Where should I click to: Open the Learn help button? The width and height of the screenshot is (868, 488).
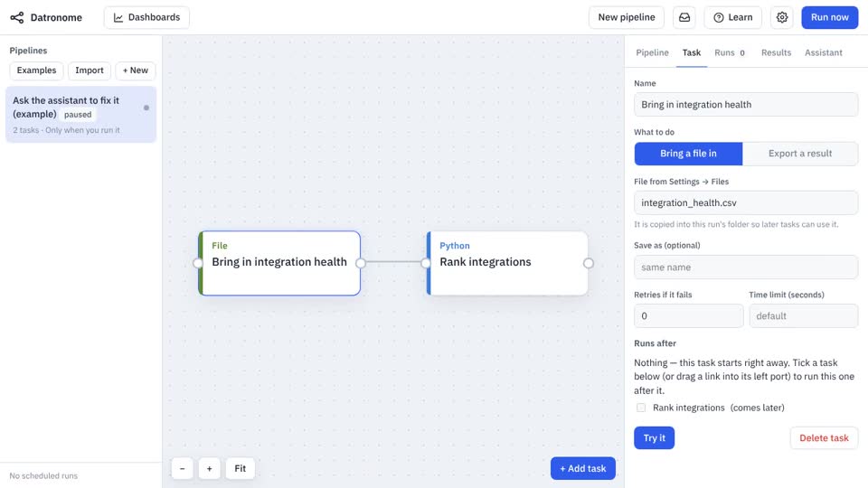click(733, 17)
